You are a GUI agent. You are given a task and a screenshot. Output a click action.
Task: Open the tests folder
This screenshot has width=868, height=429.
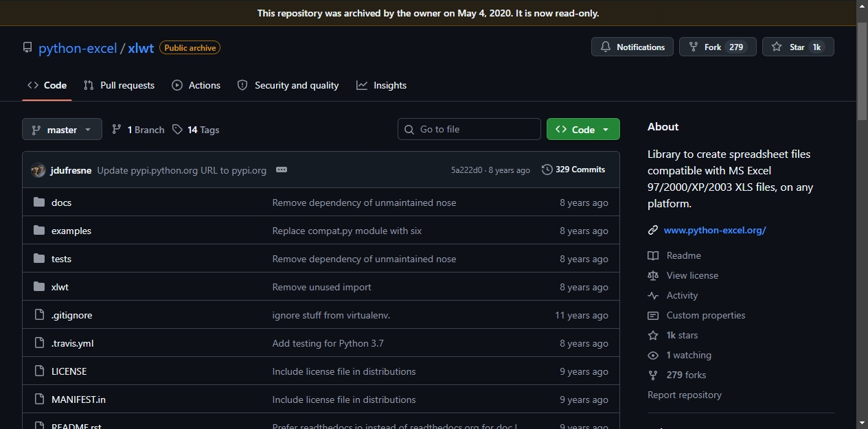tap(61, 259)
